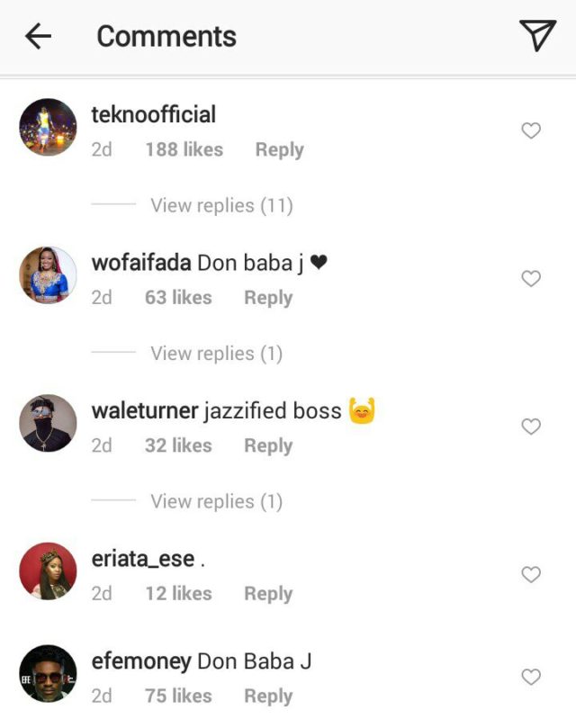Open the direct message paper plane icon
This screenshot has height=728, width=576.
(537, 35)
